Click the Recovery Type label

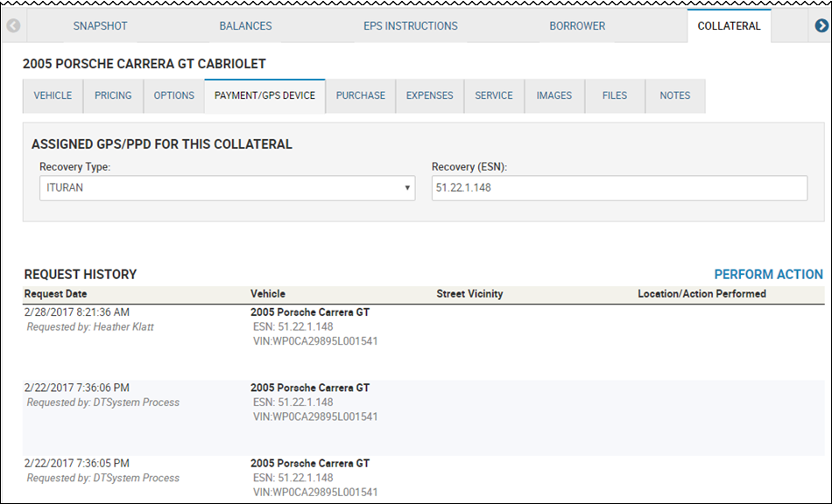(74, 167)
